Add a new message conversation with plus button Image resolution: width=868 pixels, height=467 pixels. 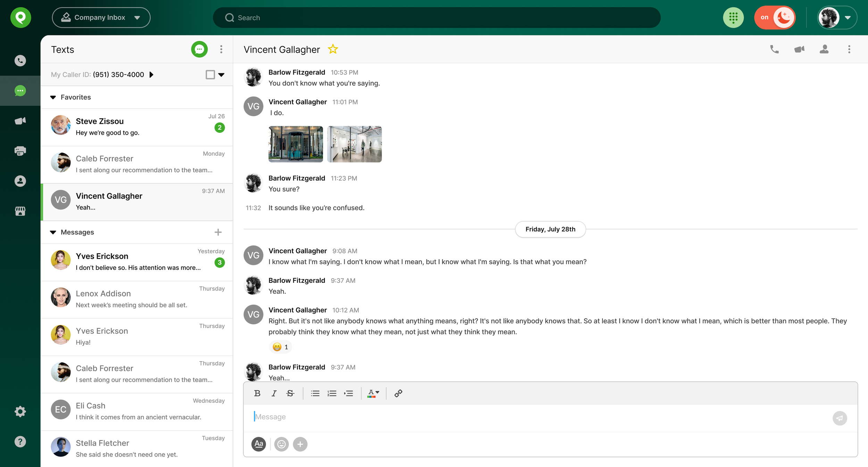tap(218, 232)
